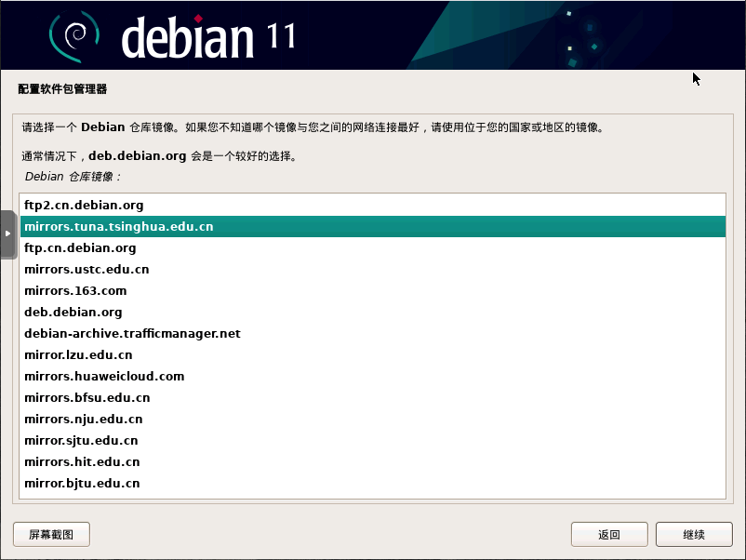Screen dimensions: 746x560
Task: Choose the ftp.cn.debian.org mirror
Action: pyautogui.click(x=373, y=247)
